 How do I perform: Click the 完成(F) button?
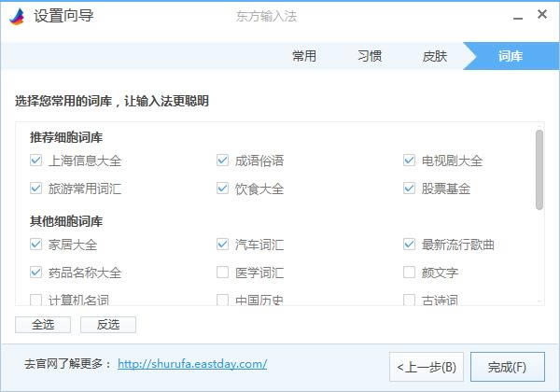tap(508, 367)
